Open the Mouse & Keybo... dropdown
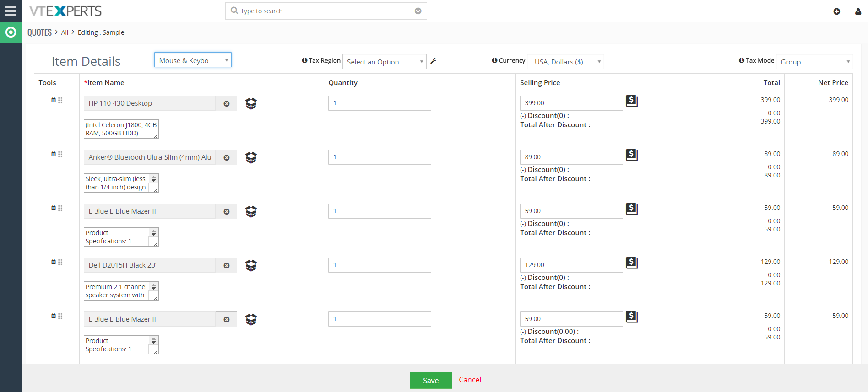868x392 pixels. click(x=193, y=60)
